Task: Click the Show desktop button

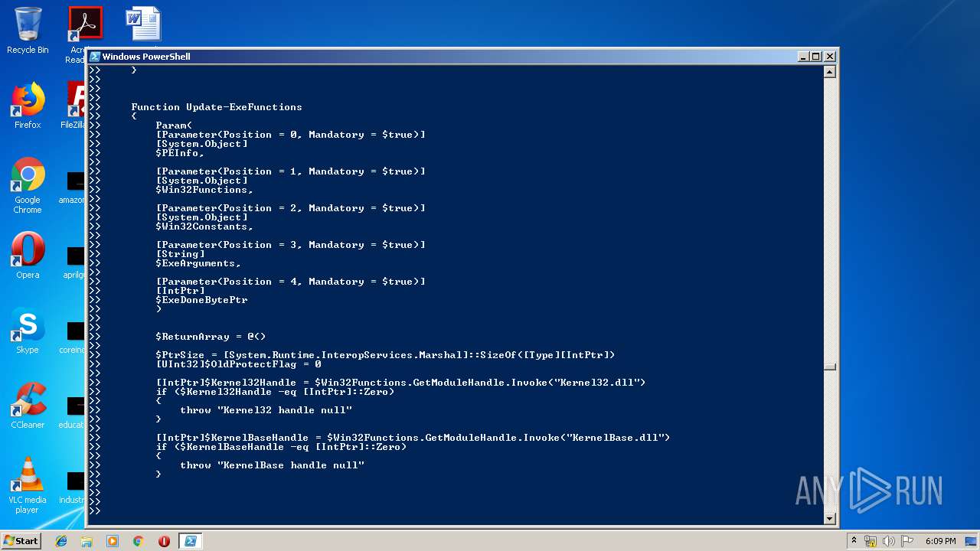Action: pyautogui.click(x=971, y=541)
